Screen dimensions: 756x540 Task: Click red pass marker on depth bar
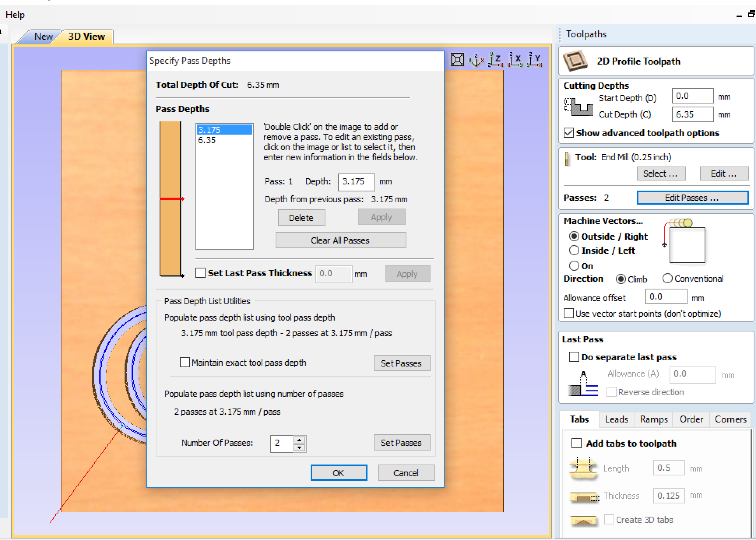click(x=171, y=199)
